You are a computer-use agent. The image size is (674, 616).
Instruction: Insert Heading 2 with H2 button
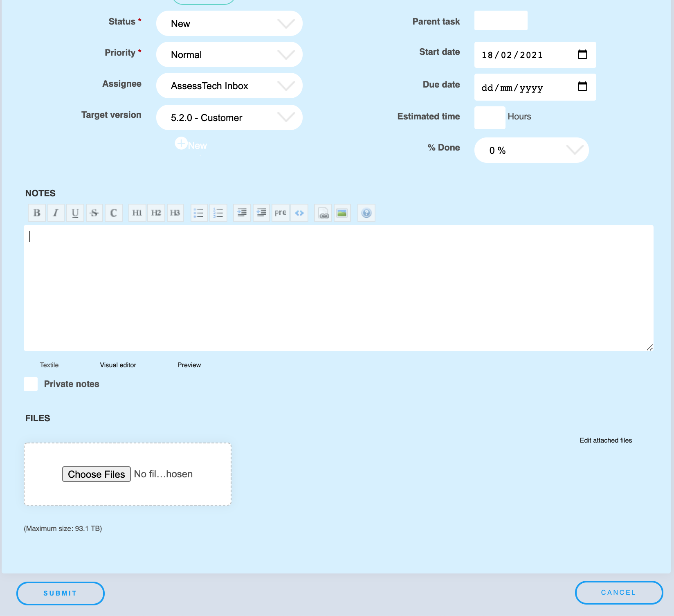point(156,213)
